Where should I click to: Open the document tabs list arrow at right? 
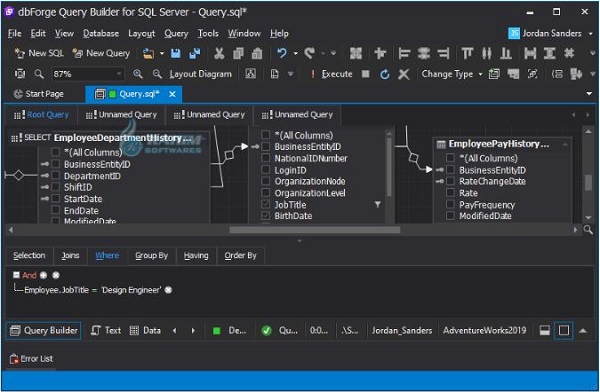589,94
